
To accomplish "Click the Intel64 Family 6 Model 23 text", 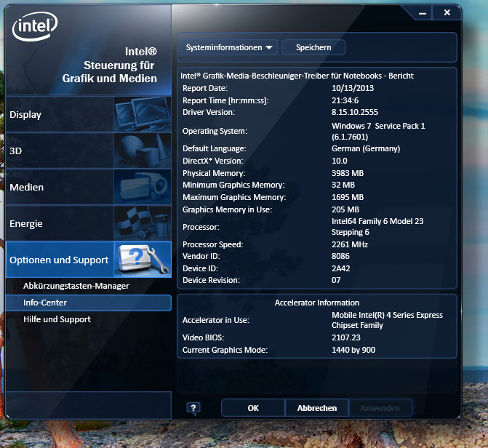I will [x=377, y=221].
